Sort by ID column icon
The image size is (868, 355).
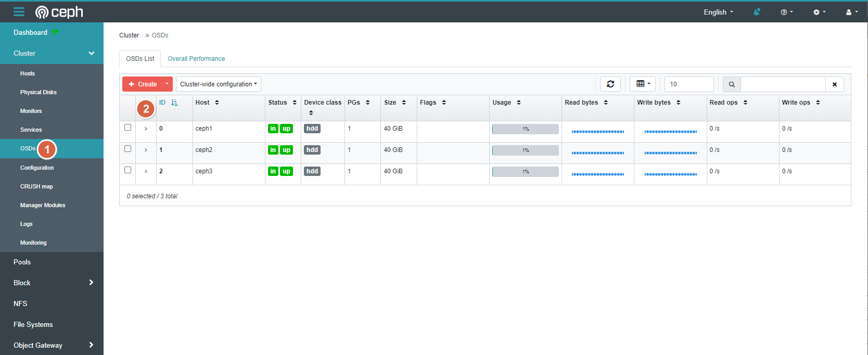point(174,103)
